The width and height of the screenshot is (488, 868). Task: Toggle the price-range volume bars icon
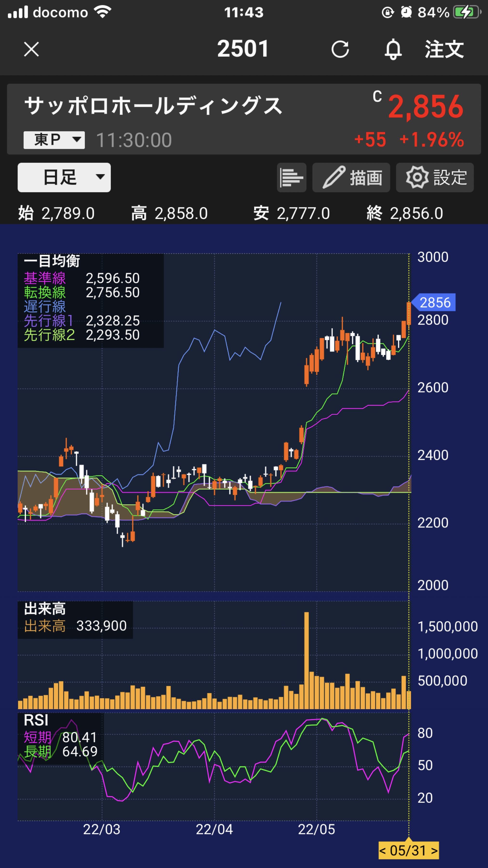point(291,177)
